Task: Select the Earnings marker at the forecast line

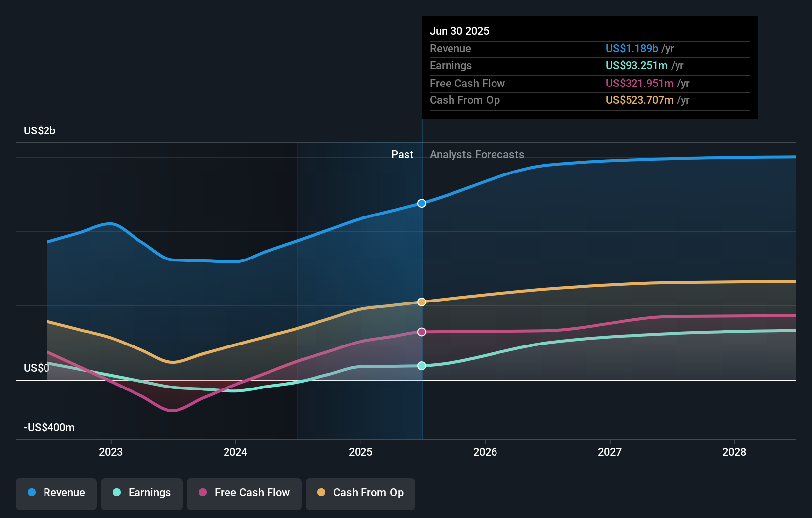Action: (x=421, y=366)
